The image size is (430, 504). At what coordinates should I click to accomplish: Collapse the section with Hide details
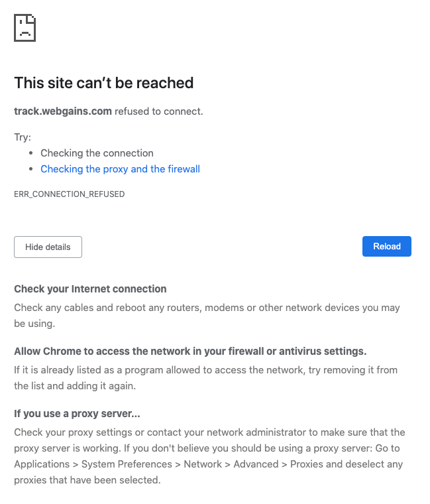(48, 247)
